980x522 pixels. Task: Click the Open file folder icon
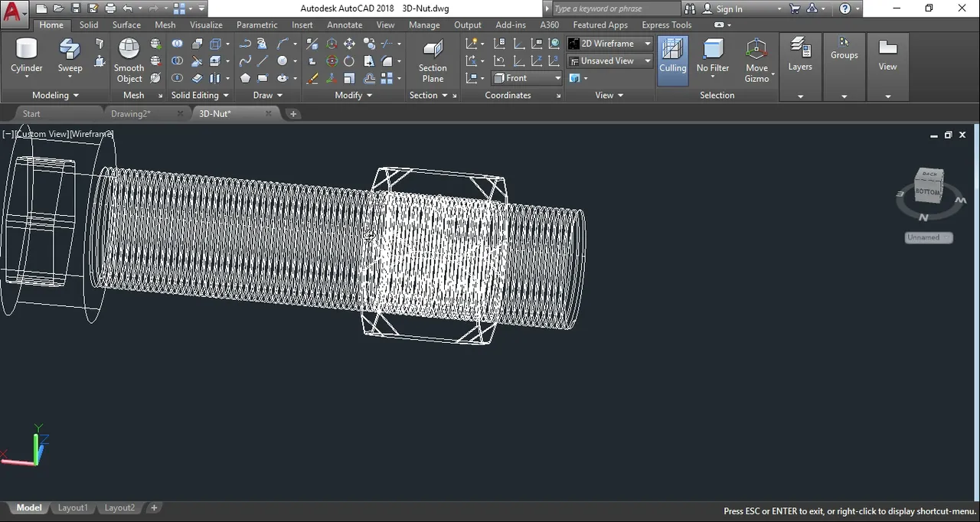58,8
